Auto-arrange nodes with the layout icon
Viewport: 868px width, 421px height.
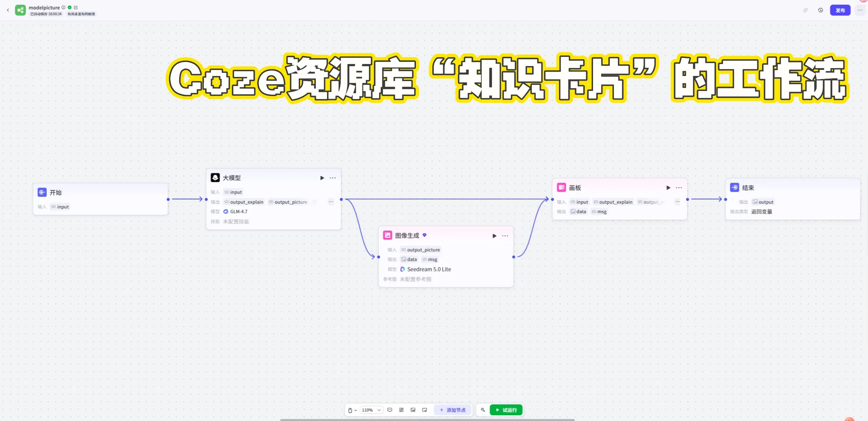(x=401, y=410)
